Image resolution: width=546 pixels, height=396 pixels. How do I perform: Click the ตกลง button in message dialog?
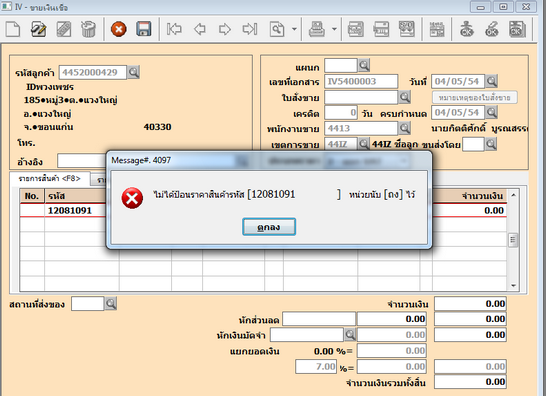(x=269, y=227)
